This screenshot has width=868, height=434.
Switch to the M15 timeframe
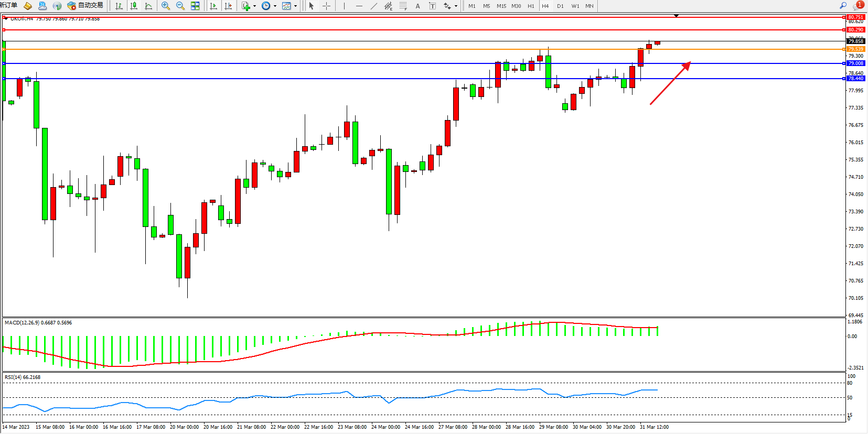pos(501,6)
